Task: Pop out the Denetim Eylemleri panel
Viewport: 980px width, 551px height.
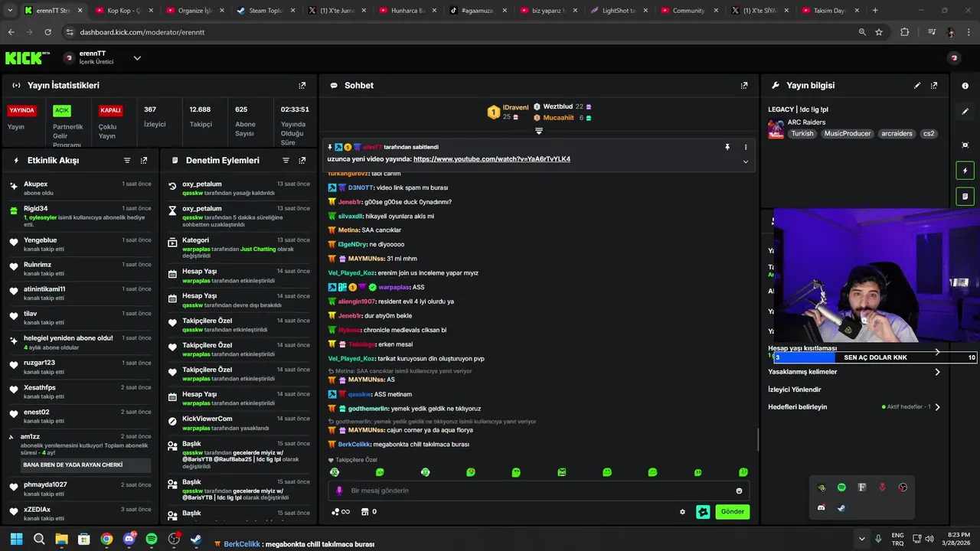Action: click(x=302, y=161)
